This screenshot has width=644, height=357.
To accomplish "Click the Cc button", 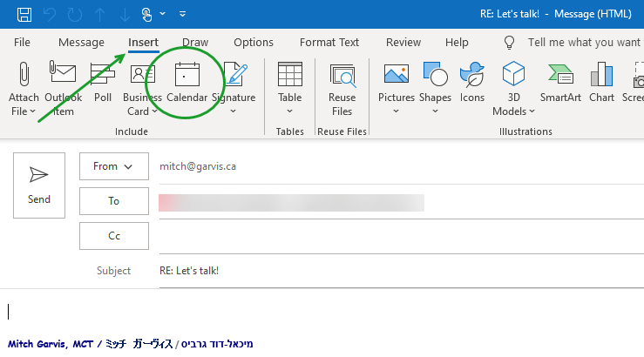I will 114,235.
